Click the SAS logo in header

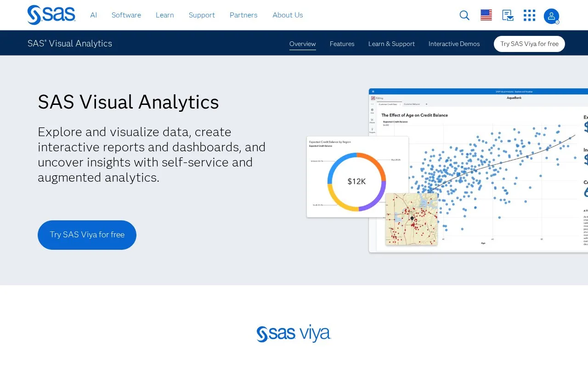pyautogui.click(x=51, y=15)
